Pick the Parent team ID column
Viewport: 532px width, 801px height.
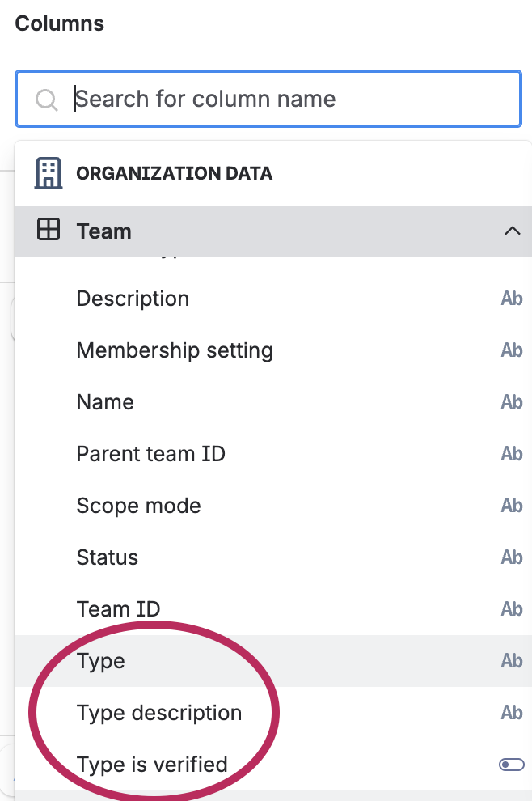coord(273,454)
